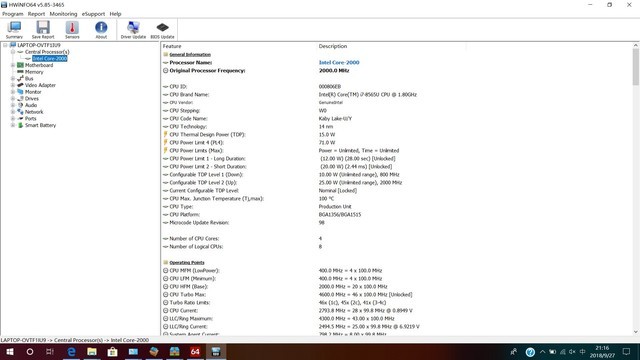
Task: Click the Audio speaker icon in tree
Action: (x=20, y=105)
